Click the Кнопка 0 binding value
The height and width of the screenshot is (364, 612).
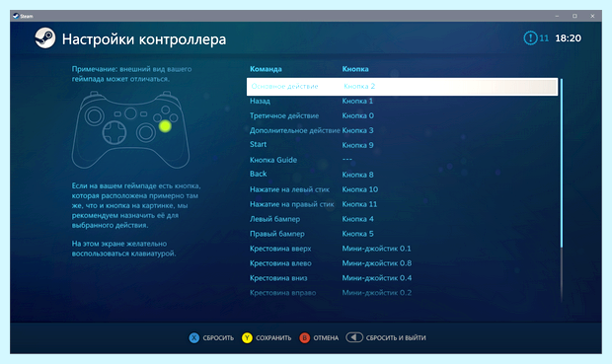(x=358, y=115)
